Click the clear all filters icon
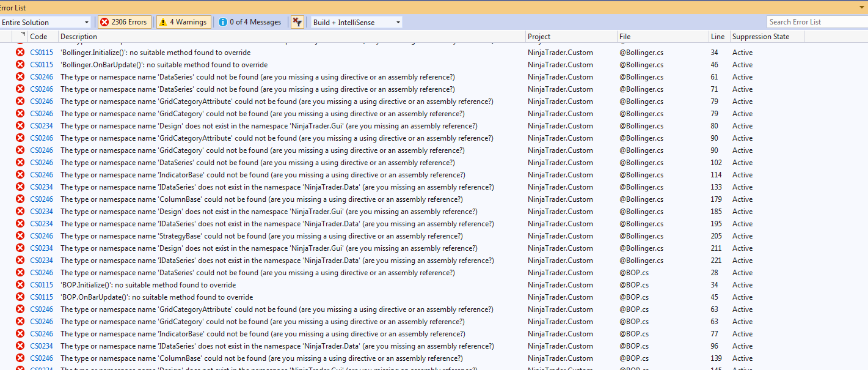The width and height of the screenshot is (868, 370). point(297,22)
